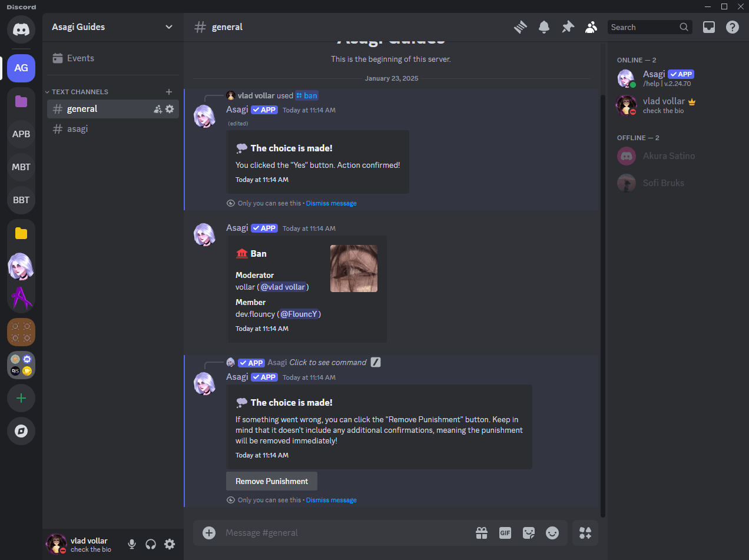Screen dimensions: 749x560
Task: Open Discord direct messages home
Action: (x=21, y=29)
